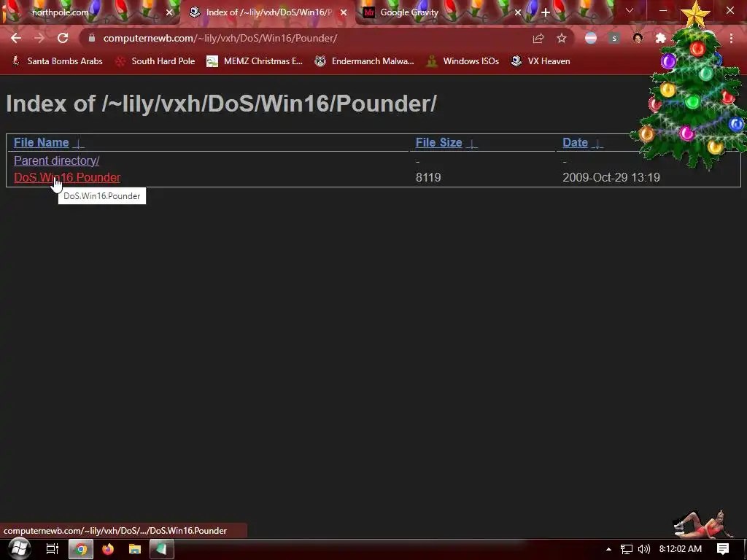Screen dimensions: 747x560
Task: Open the Windows Start menu
Action: pyautogui.click(x=19, y=549)
